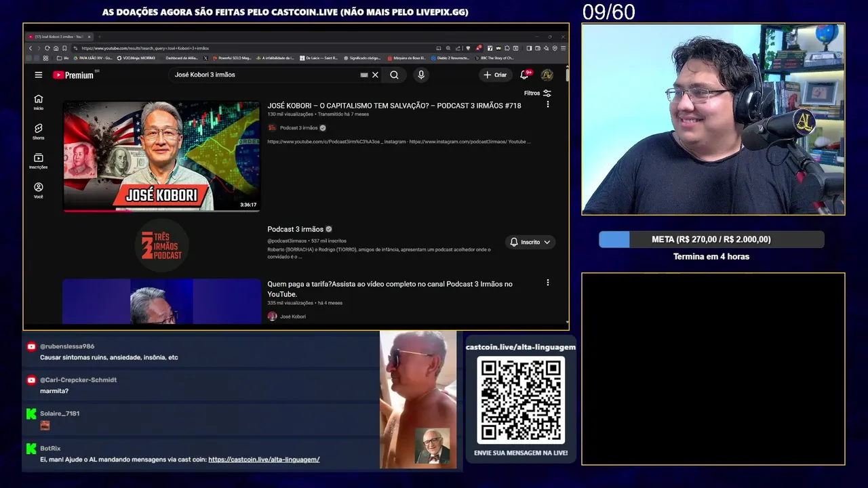Click the @Carl-Crepcker-Schmidt chat username

coord(79,380)
